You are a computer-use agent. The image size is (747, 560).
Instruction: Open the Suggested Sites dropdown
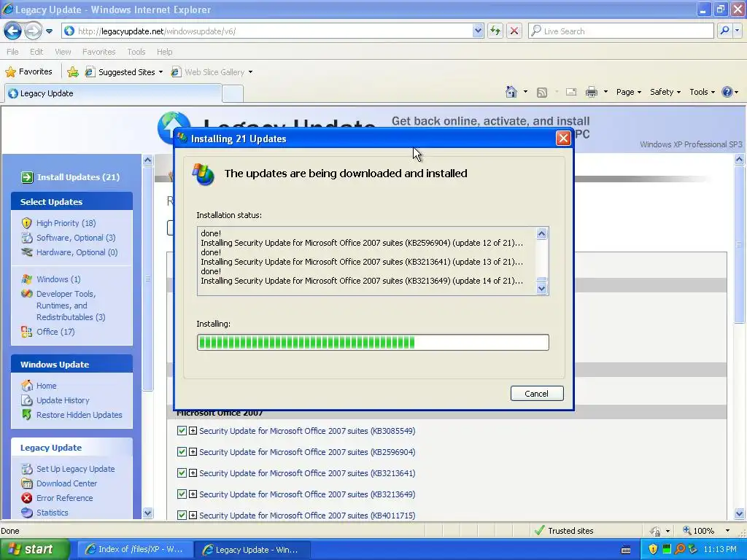[x=160, y=72]
